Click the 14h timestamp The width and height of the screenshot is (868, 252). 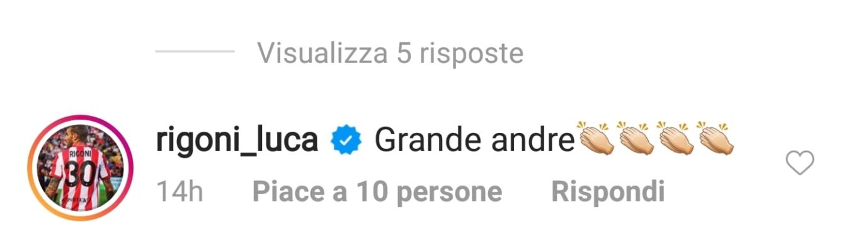[180, 192]
